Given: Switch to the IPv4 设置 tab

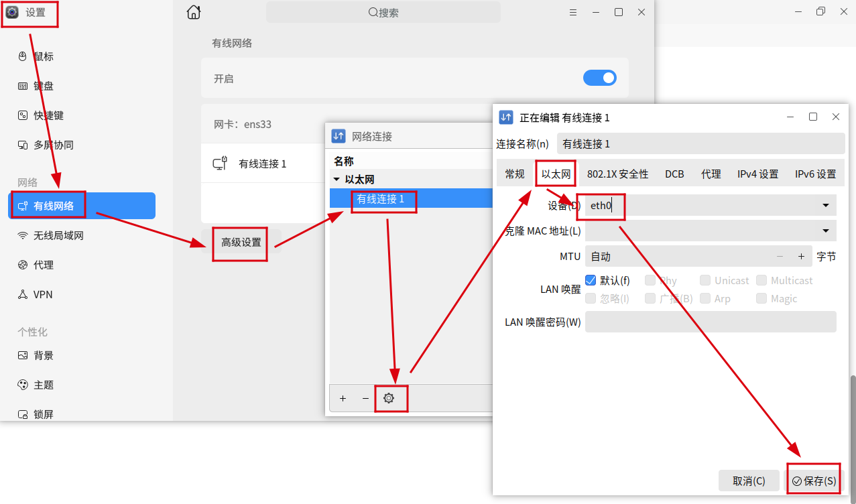Looking at the screenshot, I should coord(757,174).
